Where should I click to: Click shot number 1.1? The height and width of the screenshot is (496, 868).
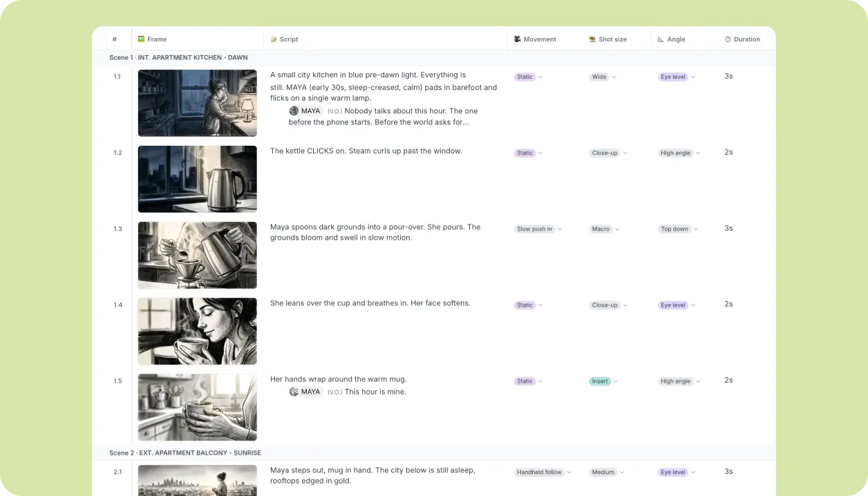click(117, 77)
